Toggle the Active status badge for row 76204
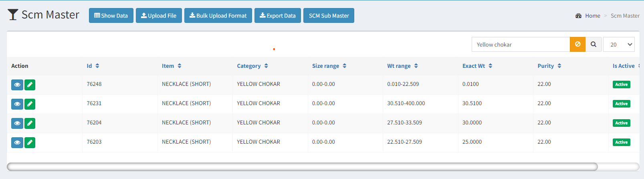 coord(621,123)
